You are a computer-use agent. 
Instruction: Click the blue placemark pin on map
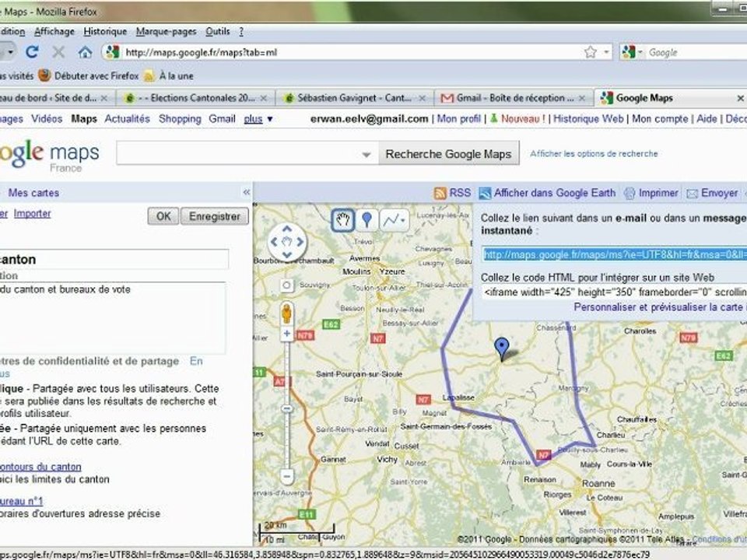click(x=502, y=348)
